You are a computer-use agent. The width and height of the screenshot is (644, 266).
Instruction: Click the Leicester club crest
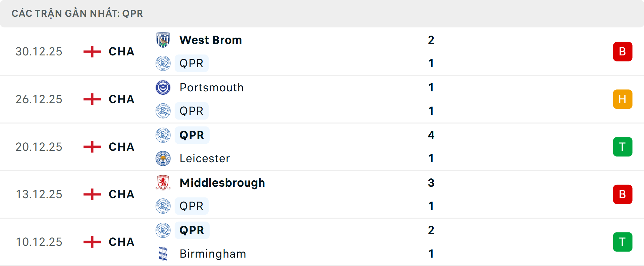click(x=163, y=159)
